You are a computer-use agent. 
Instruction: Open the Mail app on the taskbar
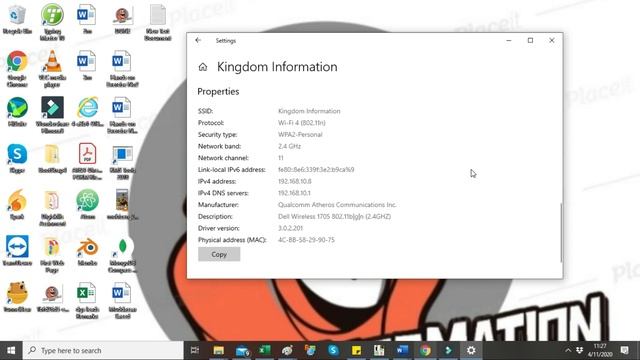pos(242,350)
